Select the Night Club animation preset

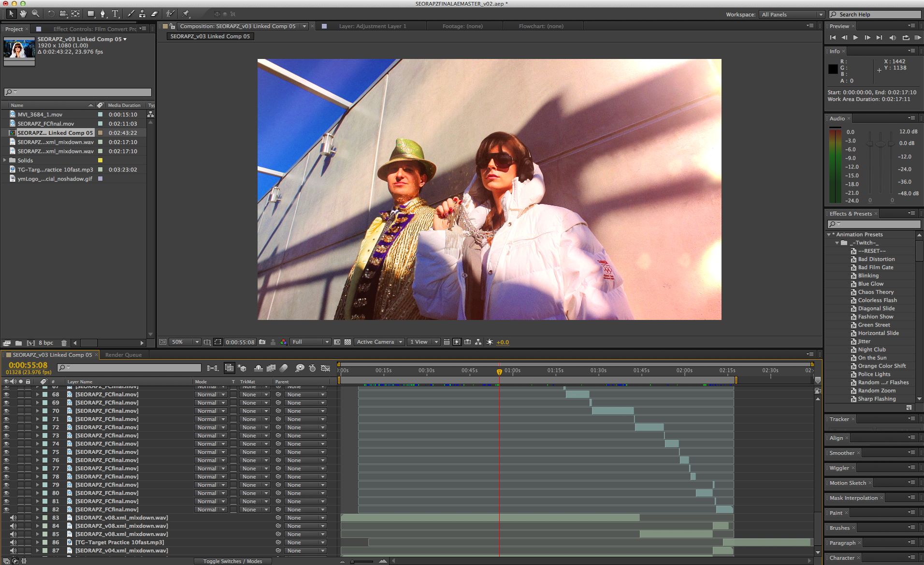coord(871,349)
